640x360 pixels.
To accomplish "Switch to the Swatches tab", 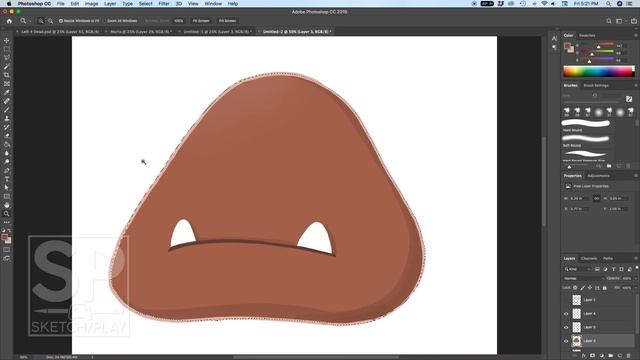I will click(x=587, y=36).
